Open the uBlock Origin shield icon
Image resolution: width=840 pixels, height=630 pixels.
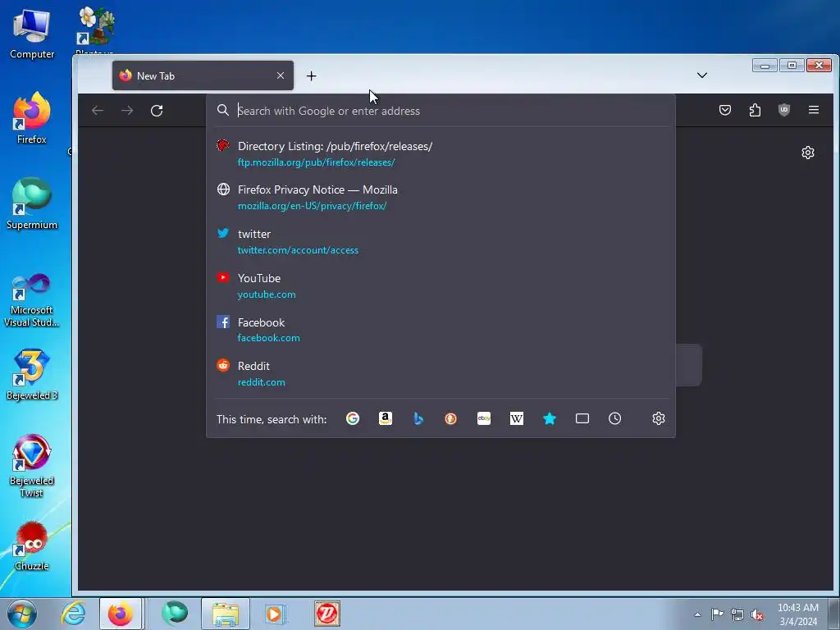click(783, 110)
